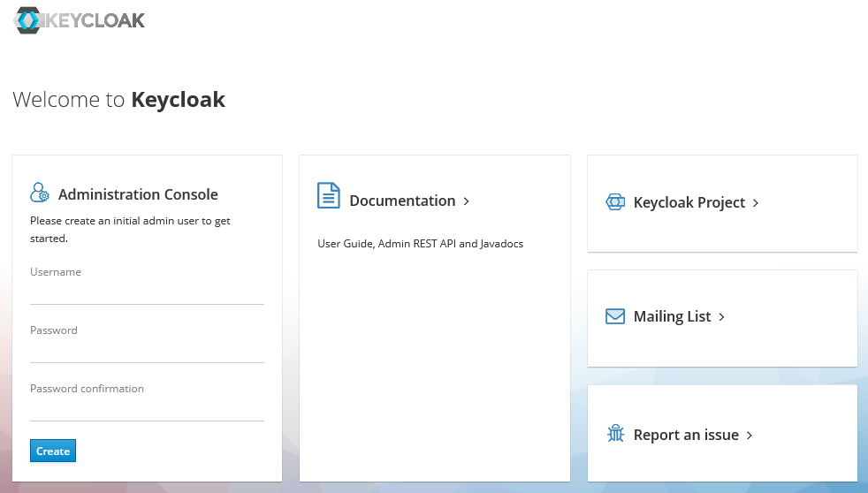Click the Keycloak logo in the header
Viewport: 868px width, 493px height.
[79, 20]
